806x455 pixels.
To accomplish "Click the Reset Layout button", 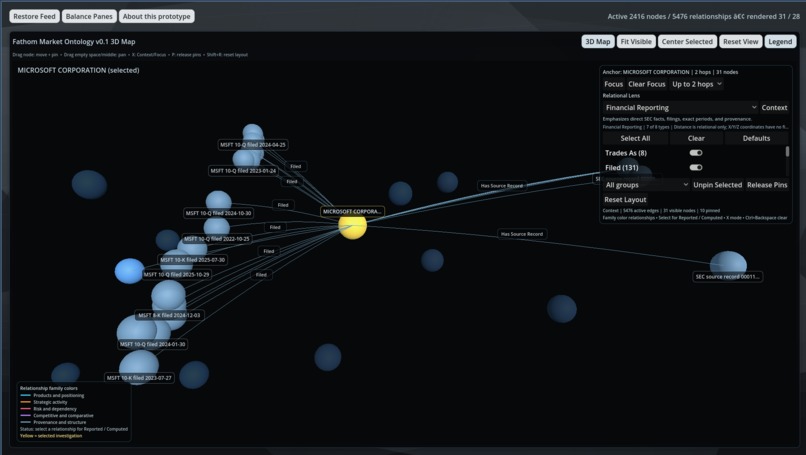I will [625, 199].
